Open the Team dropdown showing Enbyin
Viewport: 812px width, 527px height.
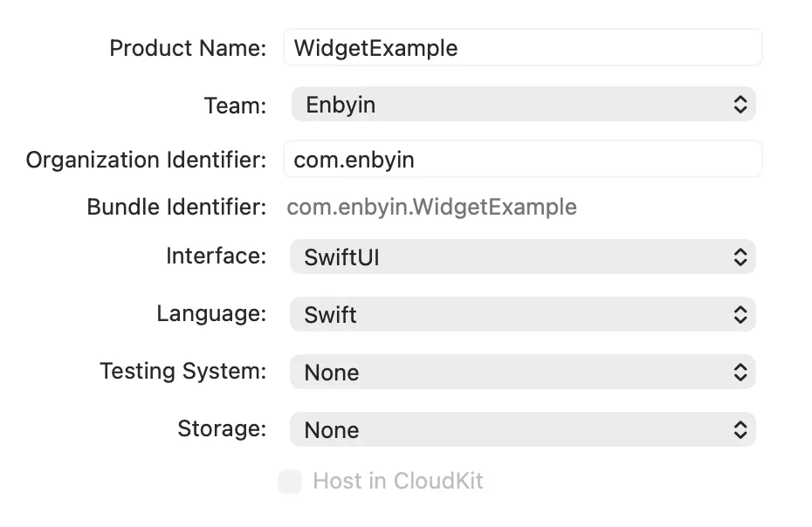(x=522, y=104)
